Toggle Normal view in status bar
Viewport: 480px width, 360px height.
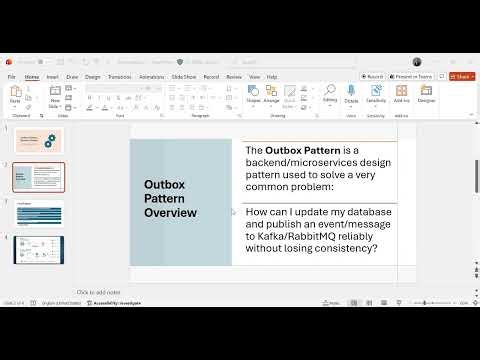pos(354,303)
